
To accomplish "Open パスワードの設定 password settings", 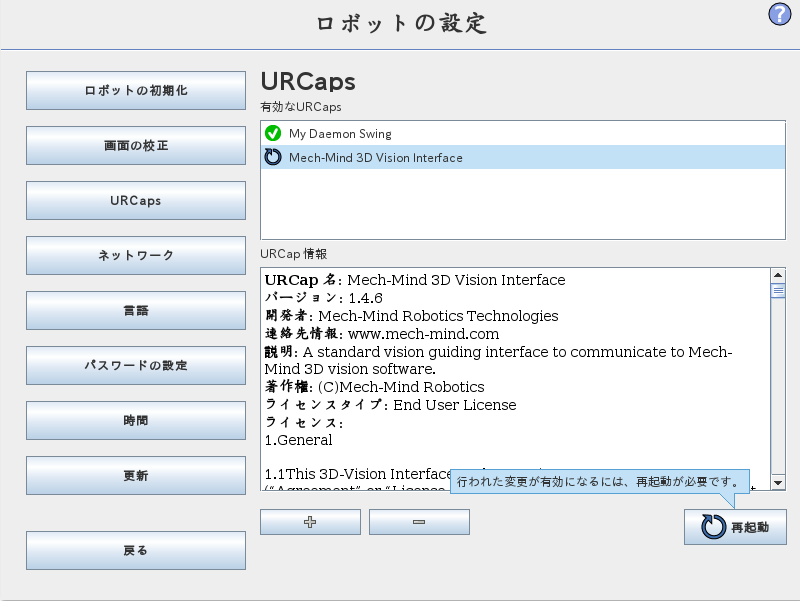I will pos(136,365).
